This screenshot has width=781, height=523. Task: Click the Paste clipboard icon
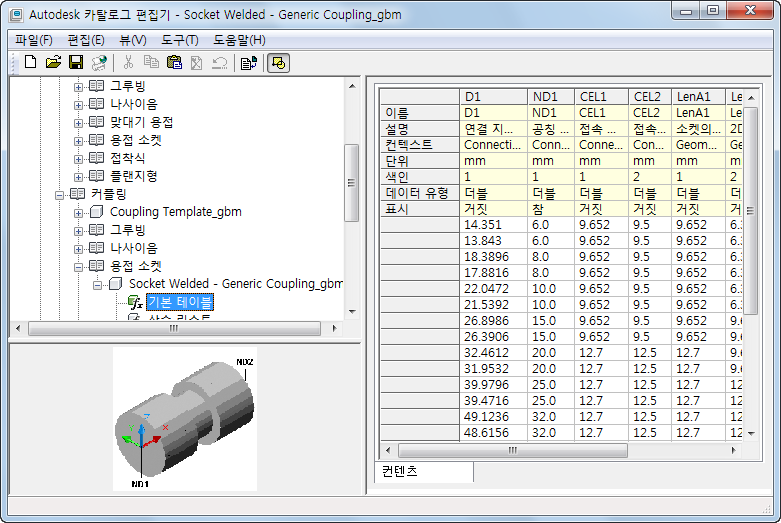pos(174,62)
